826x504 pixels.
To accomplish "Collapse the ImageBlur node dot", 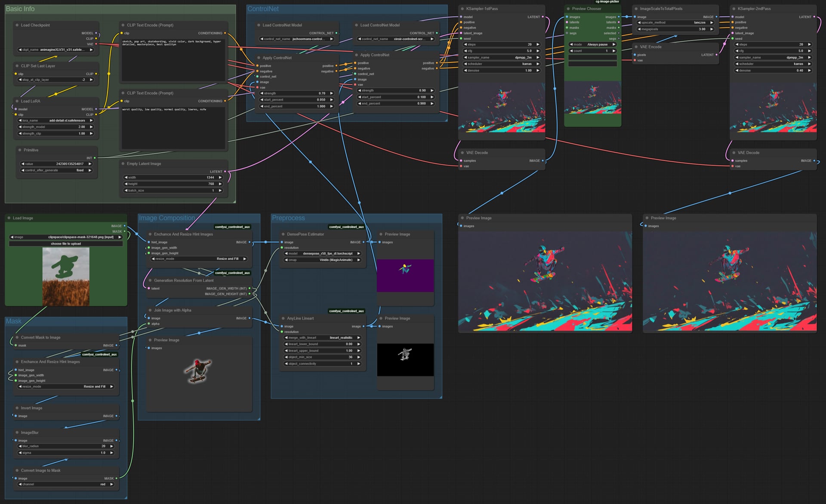I will [17, 433].
